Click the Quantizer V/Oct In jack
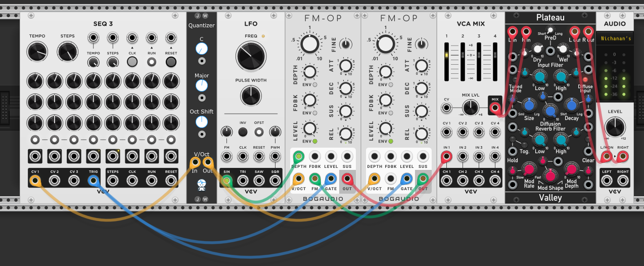This screenshot has height=266, width=644. pos(195,162)
